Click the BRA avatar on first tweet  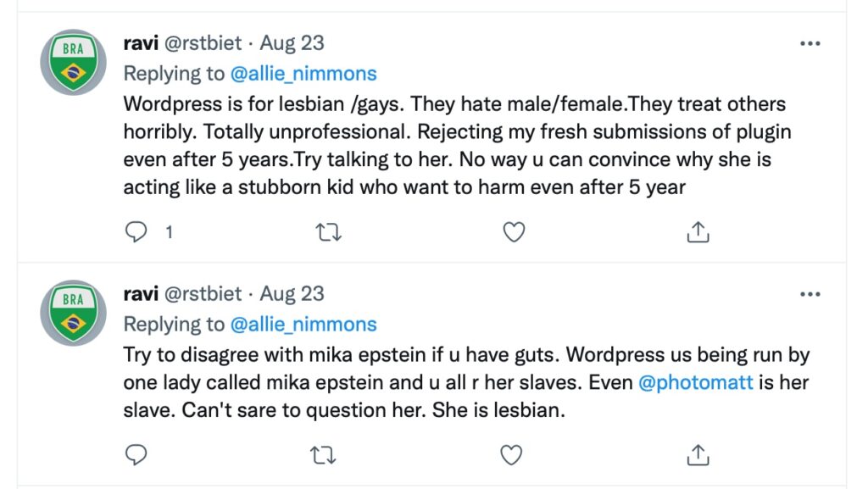click(x=74, y=62)
